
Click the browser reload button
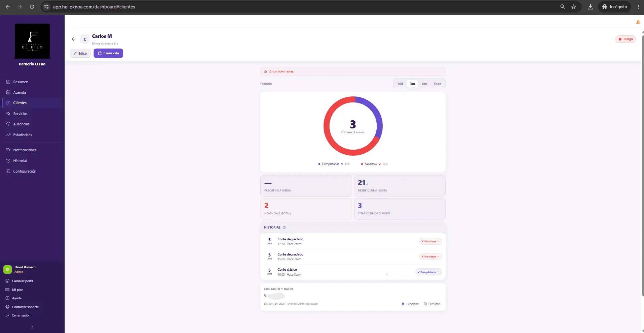click(x=32, y=7)
